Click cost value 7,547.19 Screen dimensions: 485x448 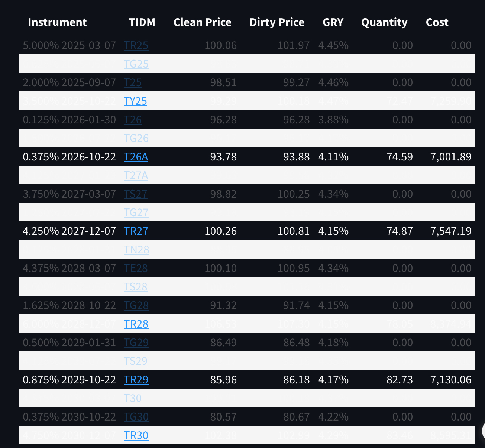[x=451, y=231]
